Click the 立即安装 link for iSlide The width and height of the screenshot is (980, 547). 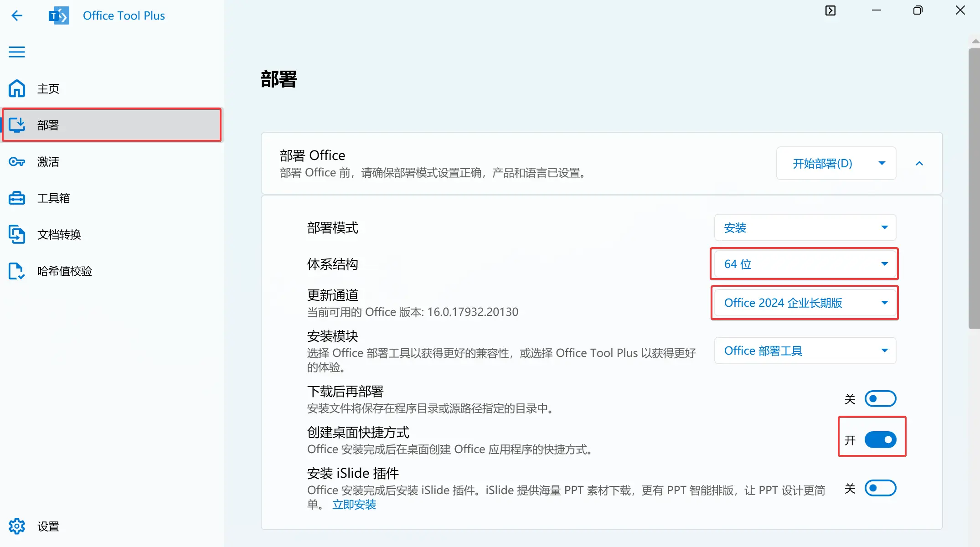pos(354,505)
